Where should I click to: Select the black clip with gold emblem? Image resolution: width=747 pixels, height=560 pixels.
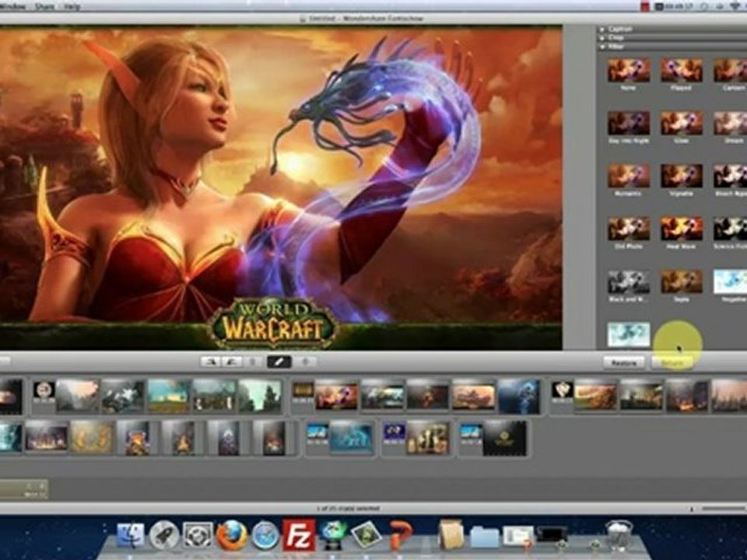point(505,439)
